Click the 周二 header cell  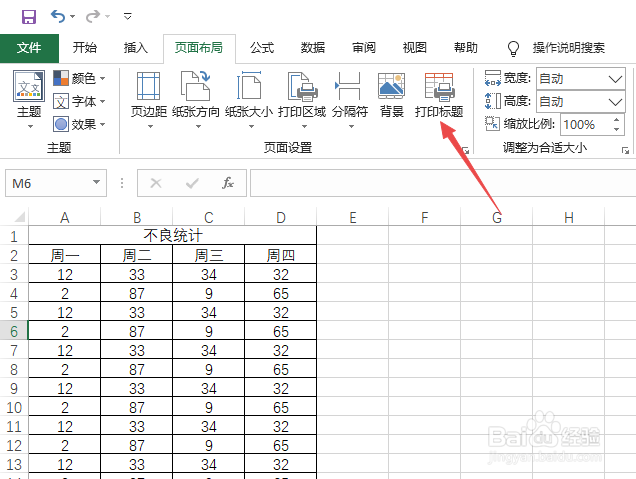pyautogui.click(x=137, y=255)
